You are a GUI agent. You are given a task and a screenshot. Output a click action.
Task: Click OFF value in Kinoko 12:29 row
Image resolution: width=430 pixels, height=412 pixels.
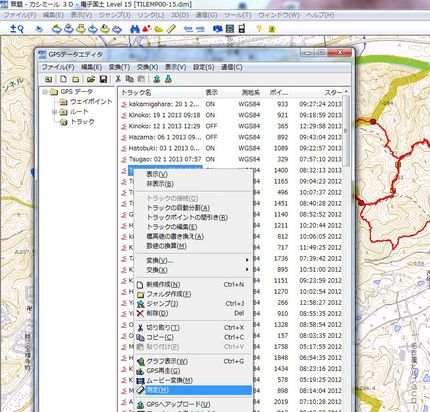point(211,126)
